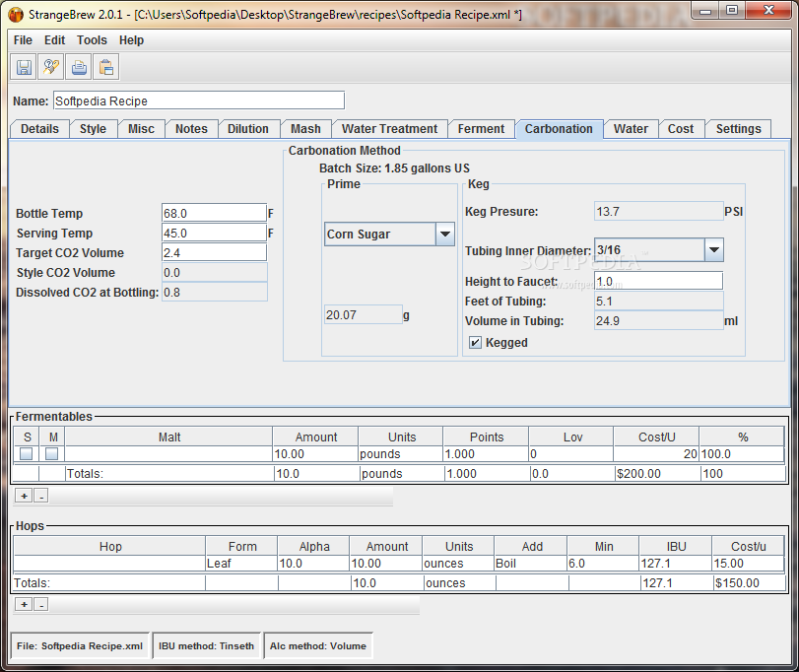Add a hop with the plus button
The image size is (799, 672).
point(24,604)
